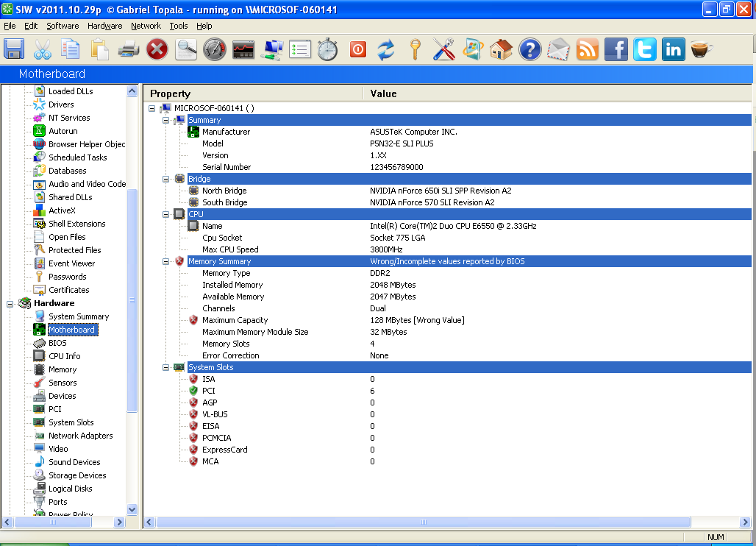Click the coffee cup donate icon
This screenshot has height=546, width=756.
coord(702,49)
